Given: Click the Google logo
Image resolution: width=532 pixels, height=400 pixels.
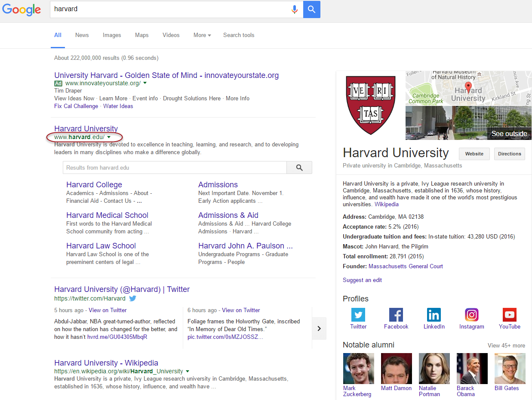Looking at the screenshot, I should 22,10.
